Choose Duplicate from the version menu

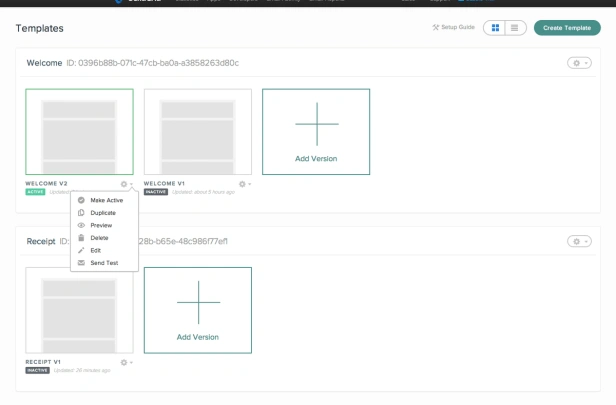click(x=104, y=213)
